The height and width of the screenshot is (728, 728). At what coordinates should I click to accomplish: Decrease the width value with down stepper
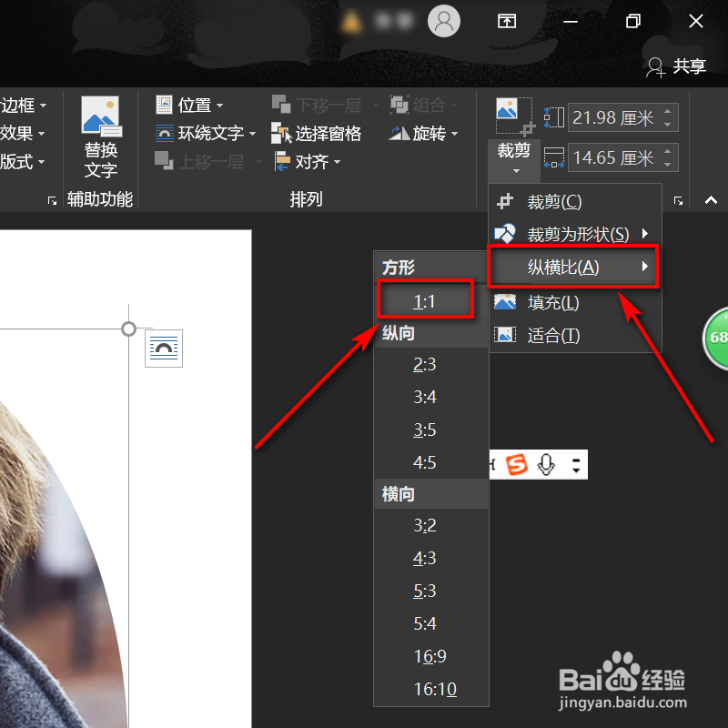click(x=668, y=165)
